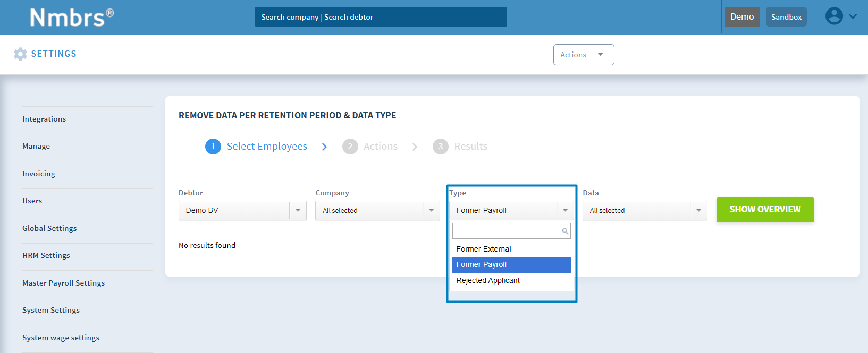Image resolution: width=868 pixels, height=353 pixels.
Task: Open Invoicing in the sidebar
Action: point(39,174)
